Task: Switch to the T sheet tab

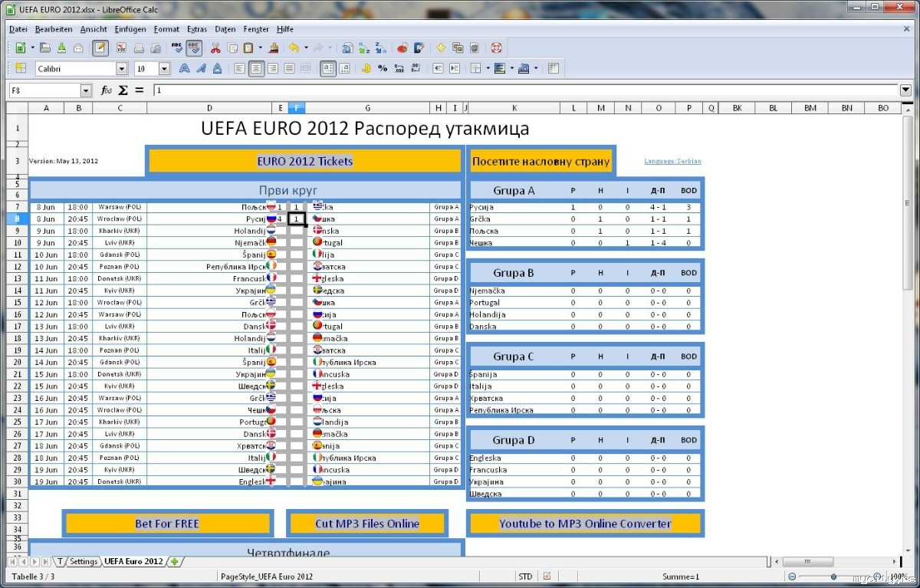Action: (x=60, y=561)
